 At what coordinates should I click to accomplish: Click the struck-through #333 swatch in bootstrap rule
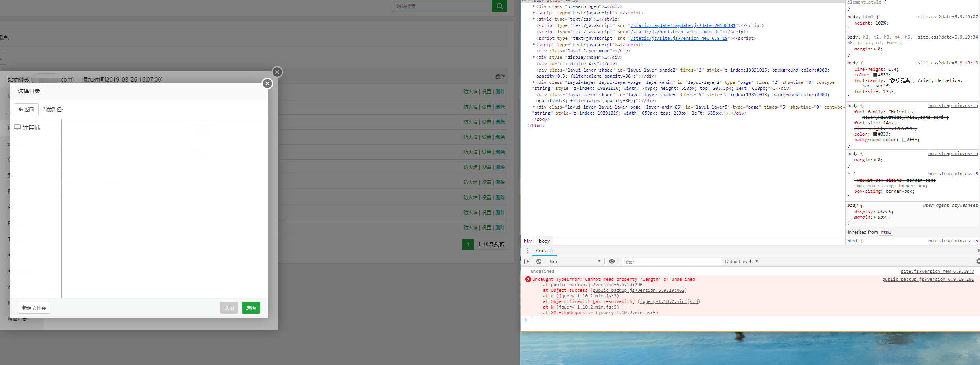tap(875, 134)
